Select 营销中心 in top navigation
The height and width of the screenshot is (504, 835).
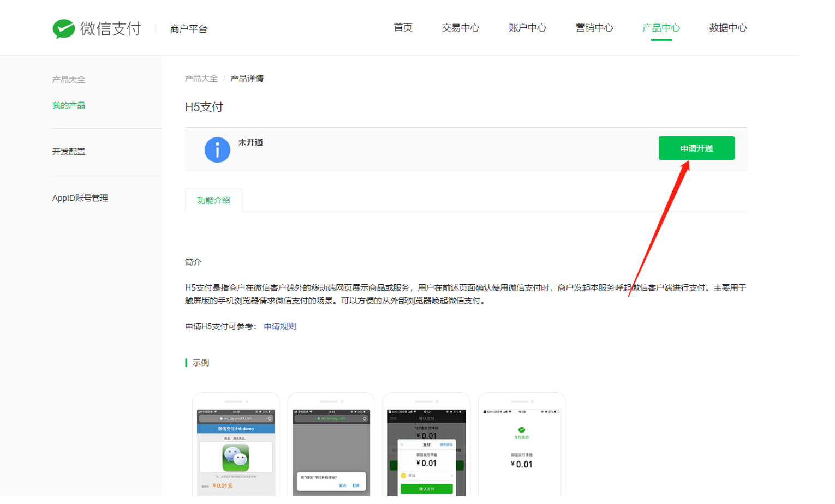[594, 28]
